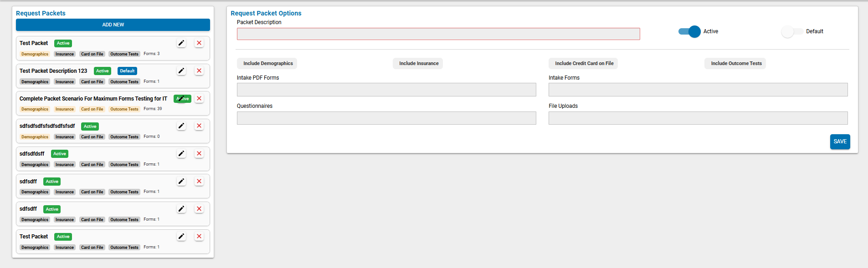Delete Test Packet Description 123
868x268 pixels.
(199, 71)
